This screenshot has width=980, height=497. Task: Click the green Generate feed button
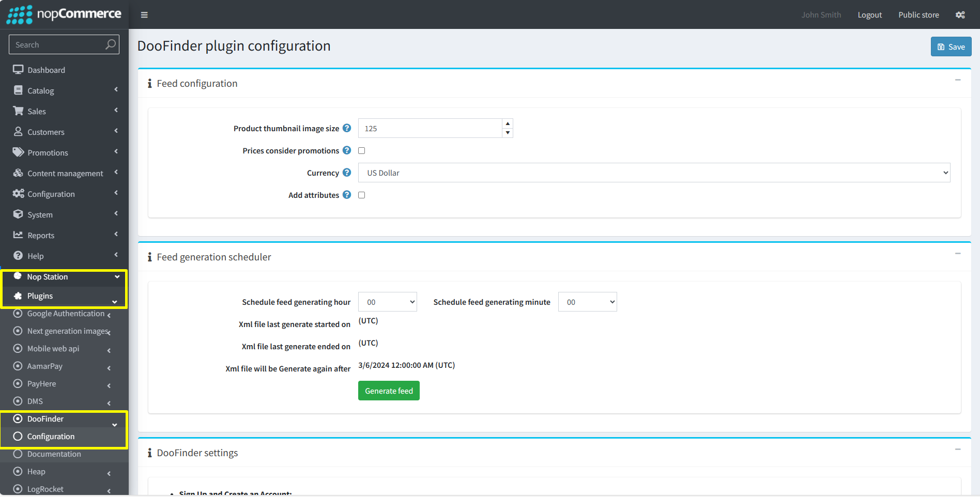tap(389, 391)
